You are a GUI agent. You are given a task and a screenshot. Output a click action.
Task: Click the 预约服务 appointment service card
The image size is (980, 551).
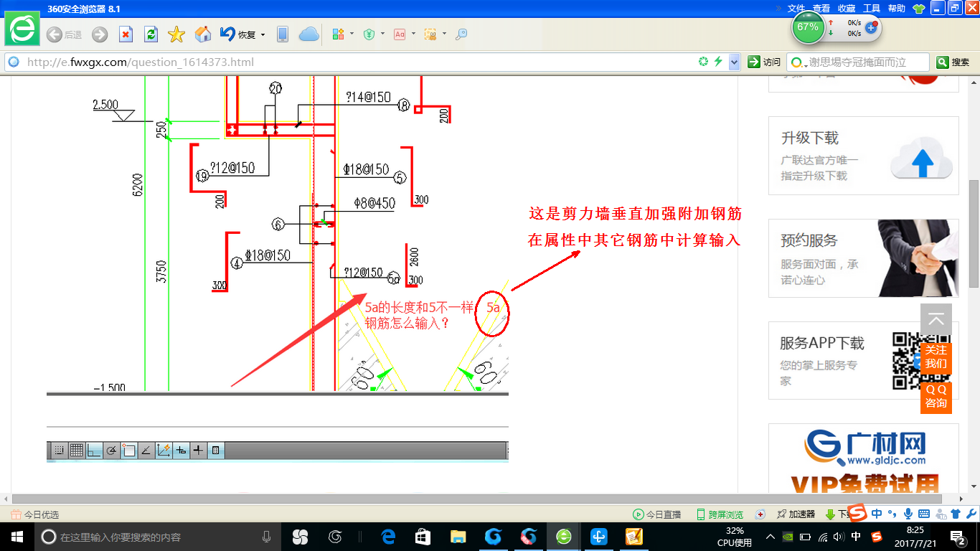click(864, 258)
